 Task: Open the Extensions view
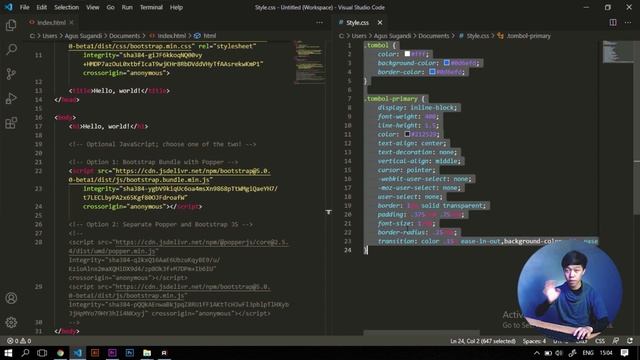[11, 122]
